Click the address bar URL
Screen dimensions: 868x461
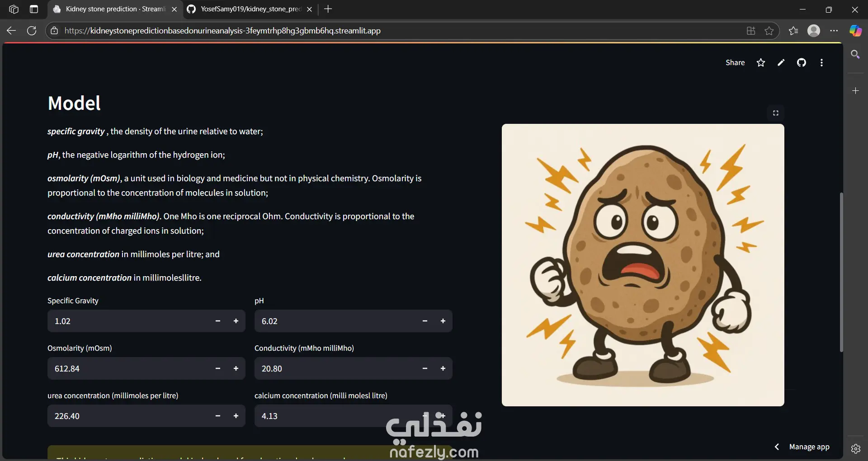tap(222, 31)
